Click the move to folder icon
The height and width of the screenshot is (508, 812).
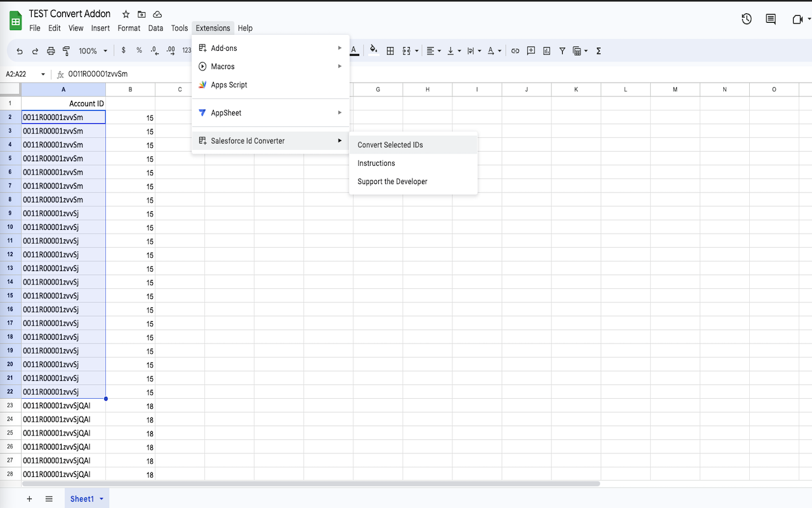tap(141, 14)
